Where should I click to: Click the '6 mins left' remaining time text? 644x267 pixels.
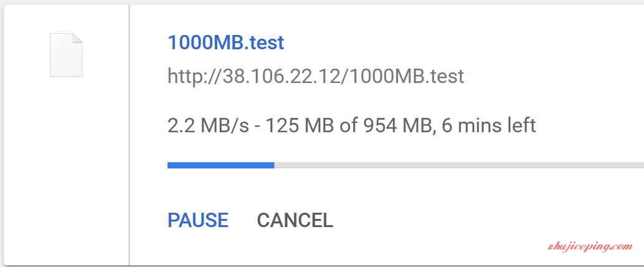tap(489, 125)
